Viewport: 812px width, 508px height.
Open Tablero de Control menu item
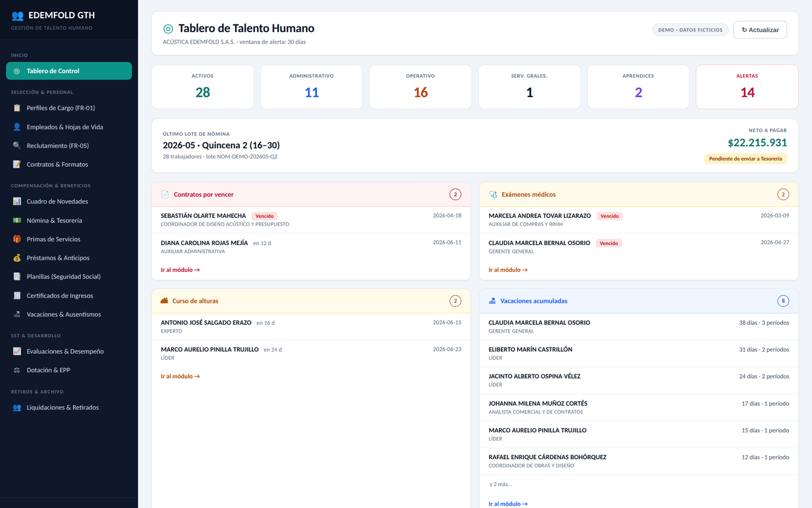[69, 71]
